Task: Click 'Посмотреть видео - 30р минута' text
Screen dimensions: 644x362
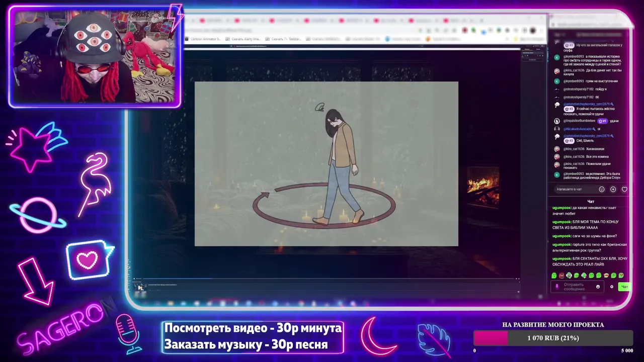Action: point(253,328)
